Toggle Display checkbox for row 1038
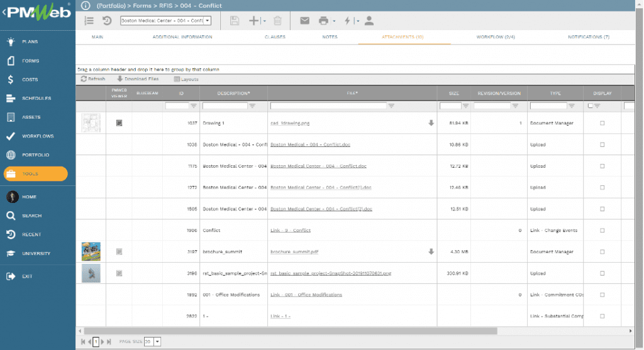Screen dimensions: 644x350 [x=602, y=145]
